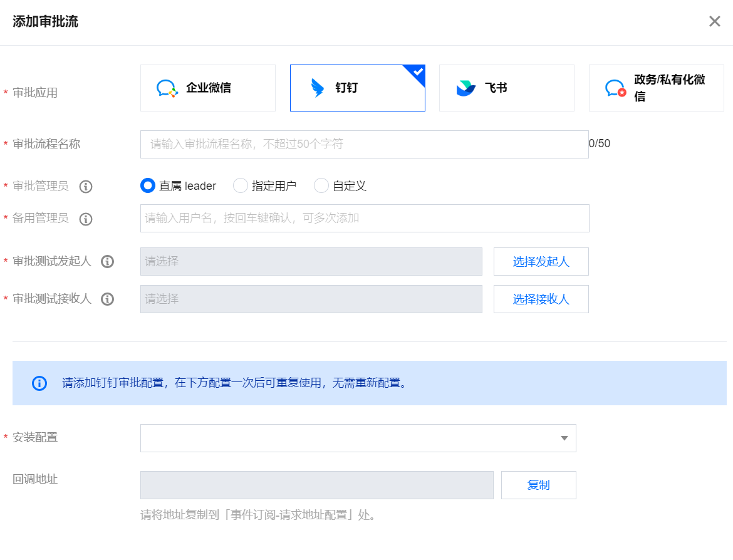Viewport: 733px width, 560px height.
Task: Open info tooltip next to 审批管理员
Action: tap(86, 187)
